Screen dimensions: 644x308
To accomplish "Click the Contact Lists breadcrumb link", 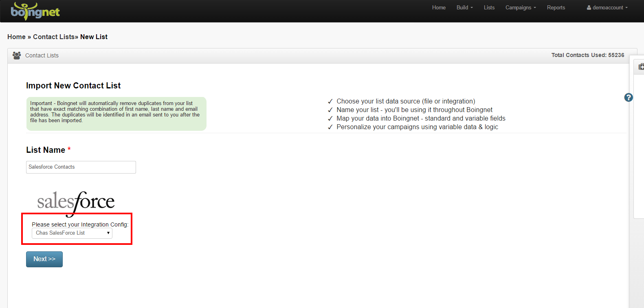I will tap(54, 37).
